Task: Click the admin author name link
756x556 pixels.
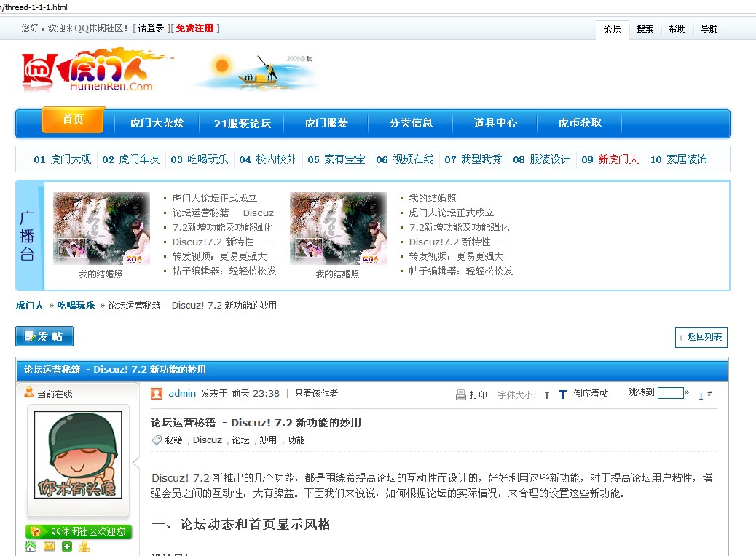Action: (182, 394)
